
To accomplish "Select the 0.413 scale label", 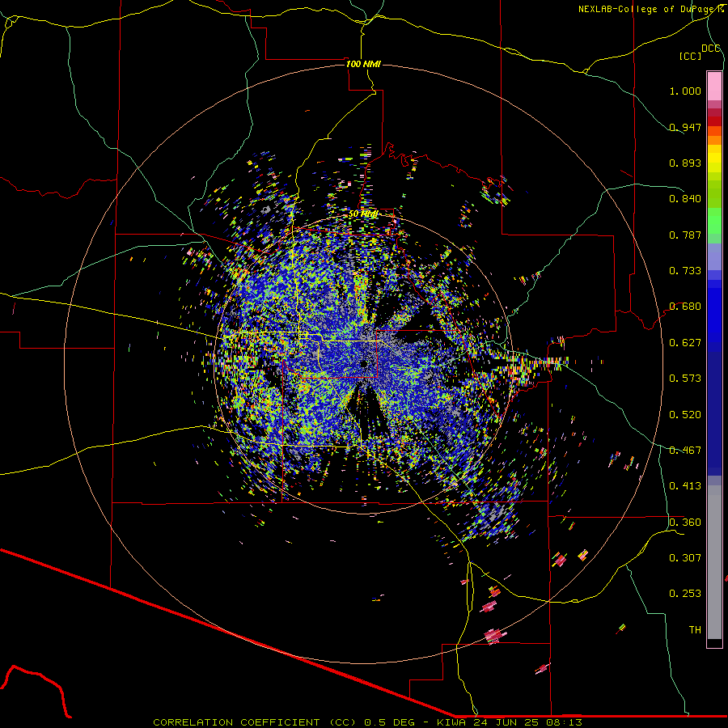I will tap(685, 486).
